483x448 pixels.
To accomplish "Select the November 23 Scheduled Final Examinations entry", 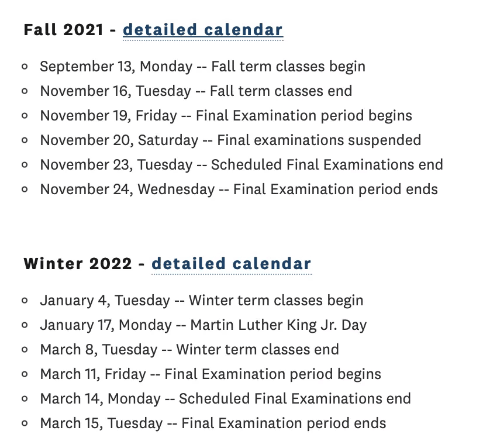I will 241,165.
